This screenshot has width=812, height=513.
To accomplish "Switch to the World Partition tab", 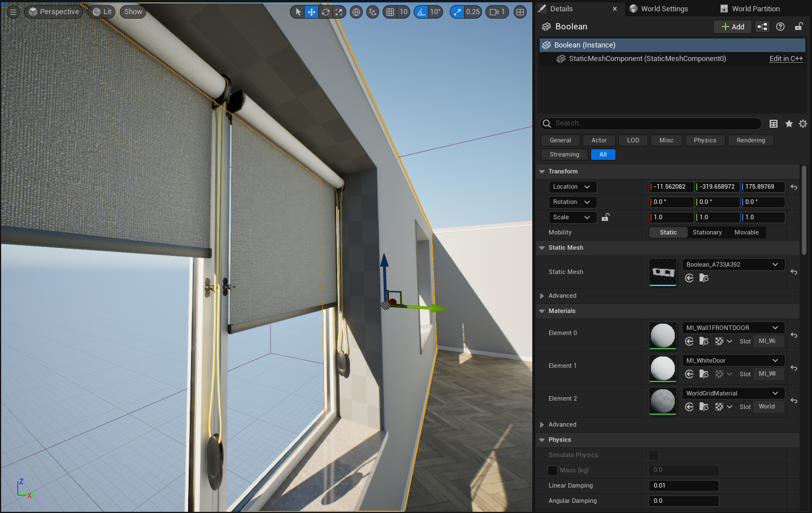I will pos(755,9).
